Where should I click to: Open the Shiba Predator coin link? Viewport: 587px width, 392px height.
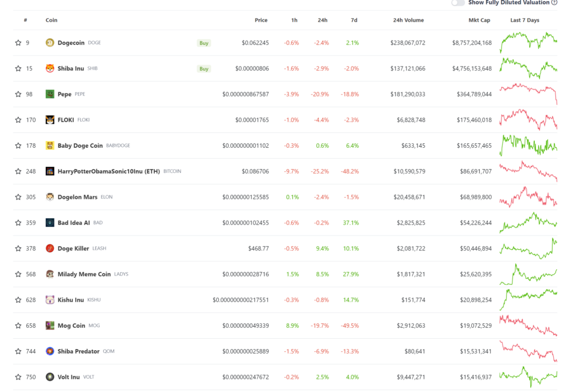79,351
